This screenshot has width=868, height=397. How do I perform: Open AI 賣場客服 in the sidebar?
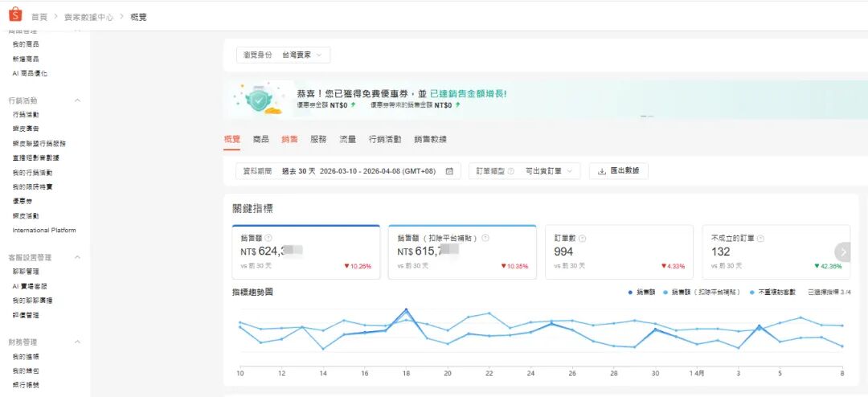coord(30,286)
